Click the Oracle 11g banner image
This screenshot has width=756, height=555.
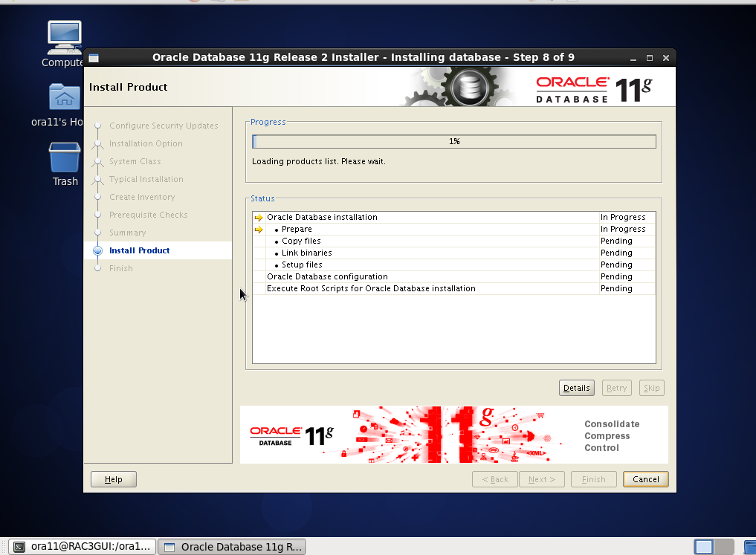pos(453,435)
